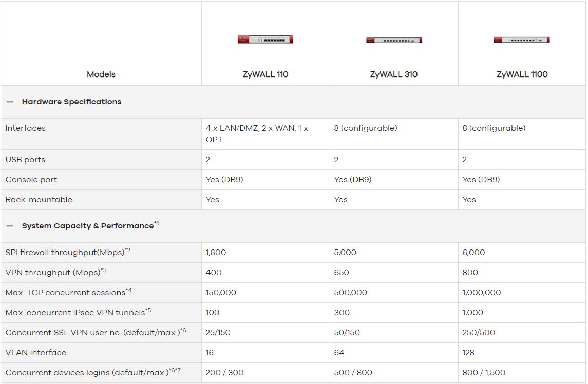Click Max. TCP concurrent sessions label

pos(69,292)
